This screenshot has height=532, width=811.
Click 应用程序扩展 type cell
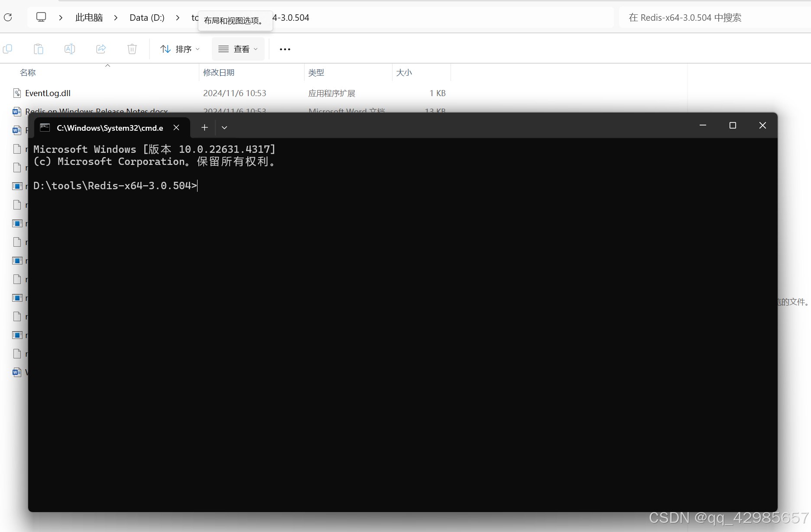pos(332,93)
